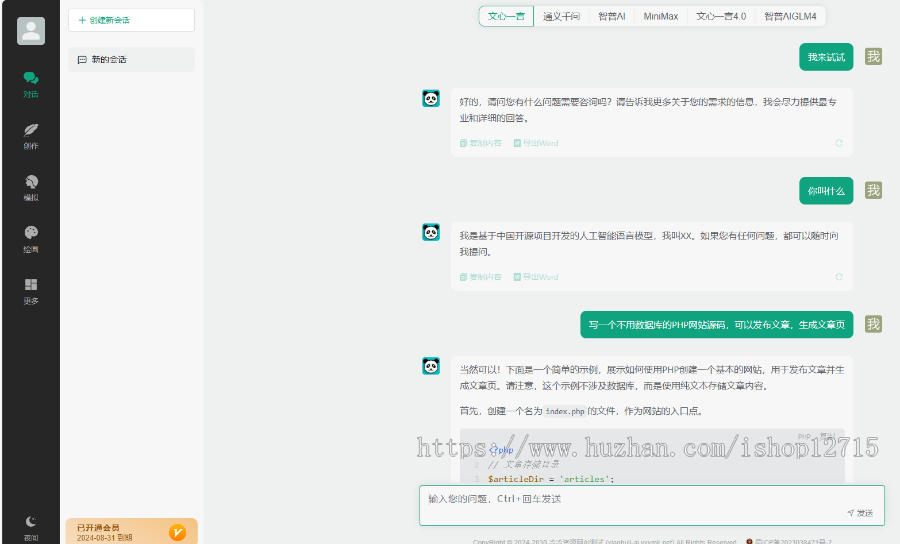The width and height of the screenshot is (900, 544).
Task: Click 我 avatar next to PHP request
Action: tap(873, 324)
